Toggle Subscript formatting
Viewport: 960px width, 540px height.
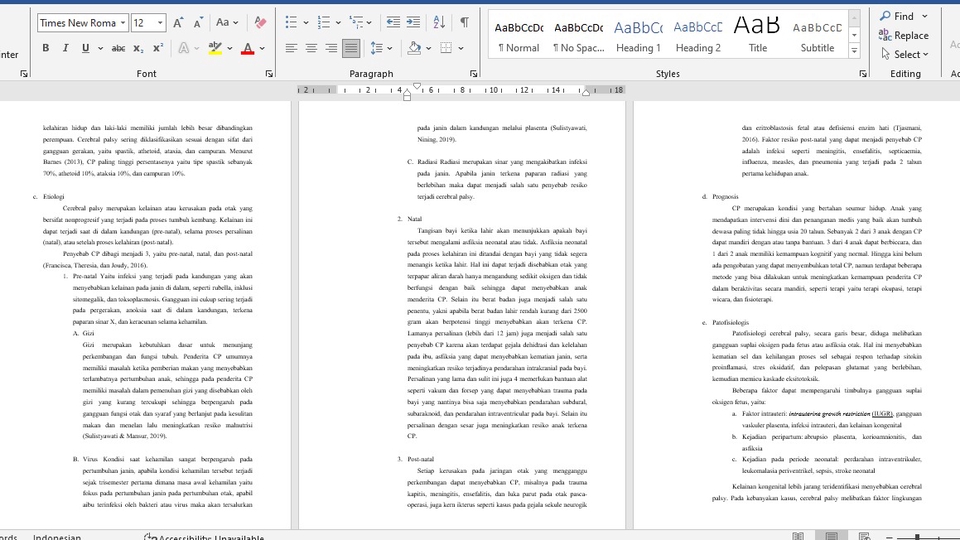pos(138,48)
